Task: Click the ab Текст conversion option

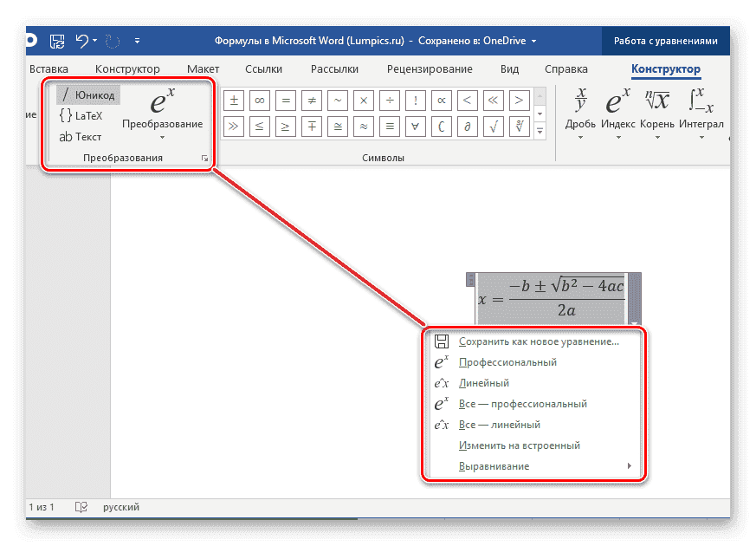Action: [x=80, y=136]
